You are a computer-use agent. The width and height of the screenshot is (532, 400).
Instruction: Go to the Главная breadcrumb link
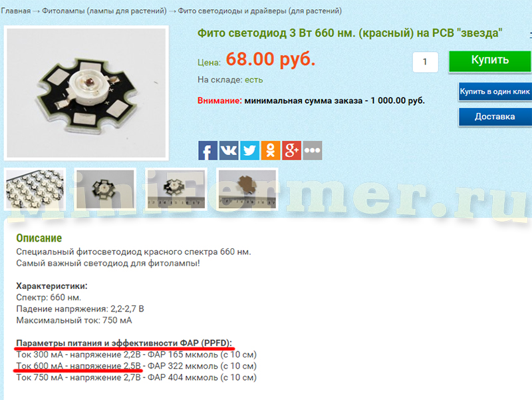point(15,11)
